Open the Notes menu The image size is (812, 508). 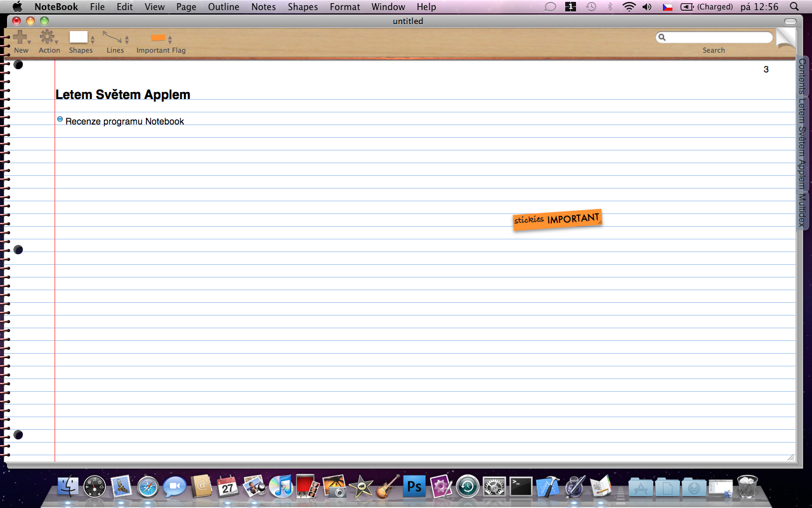pyautogui.click(x=263, y=7)
